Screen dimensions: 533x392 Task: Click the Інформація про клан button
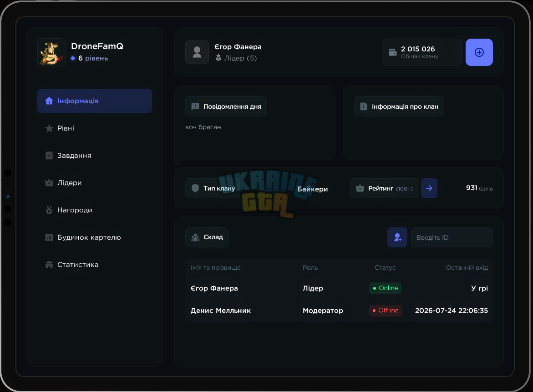(399, 107)
